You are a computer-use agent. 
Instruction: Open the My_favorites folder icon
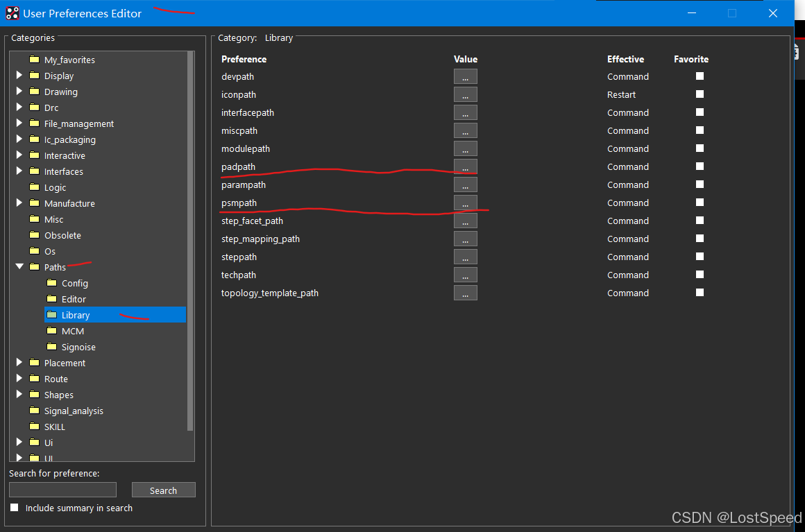click(x=35, y=60)
